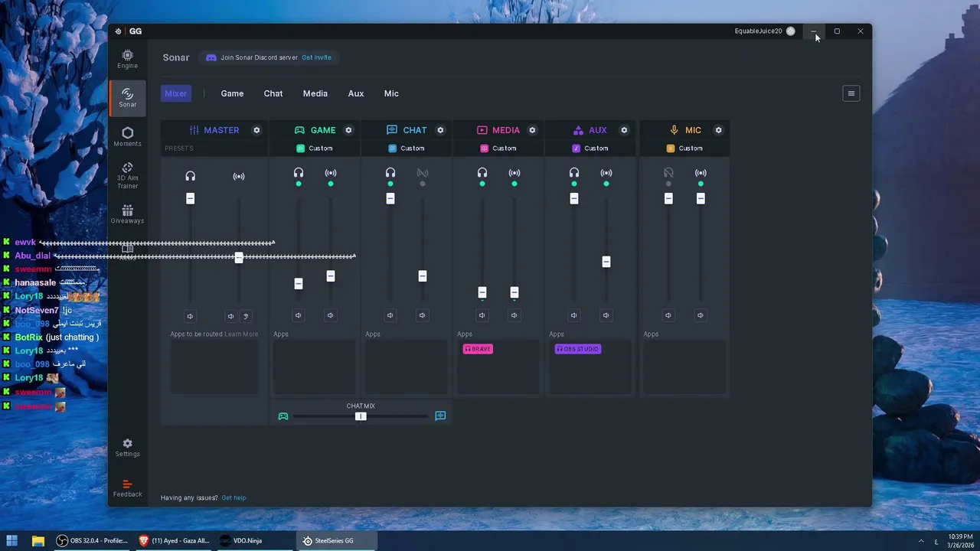Image resolution: width=980 pixels, height=551 pixels.
Task: Mute GAME headphone volume
Action: pos(299,315)
